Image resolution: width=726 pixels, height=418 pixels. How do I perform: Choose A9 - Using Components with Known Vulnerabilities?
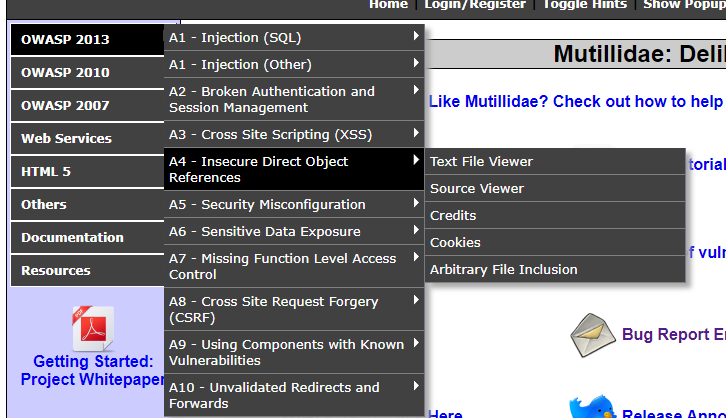tap(294, 352)
